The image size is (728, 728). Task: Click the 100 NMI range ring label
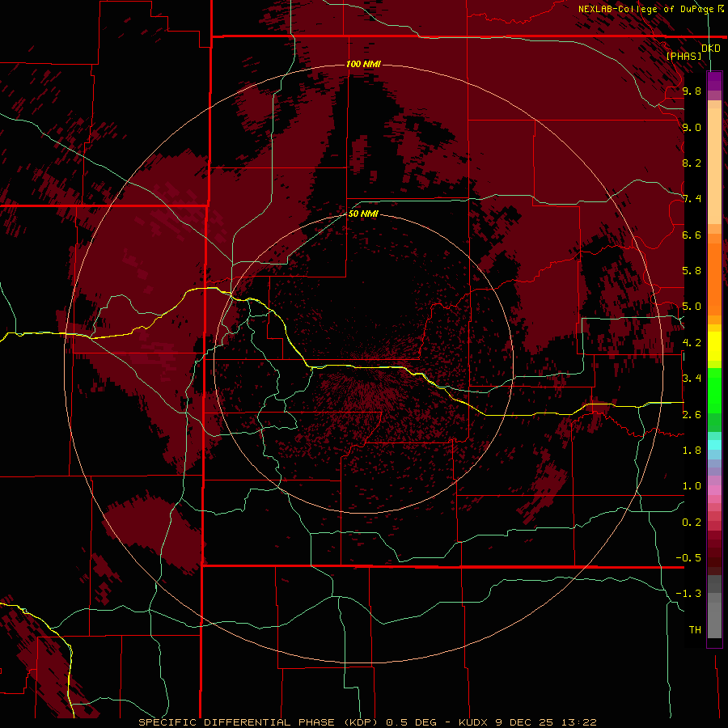point(363,64)
